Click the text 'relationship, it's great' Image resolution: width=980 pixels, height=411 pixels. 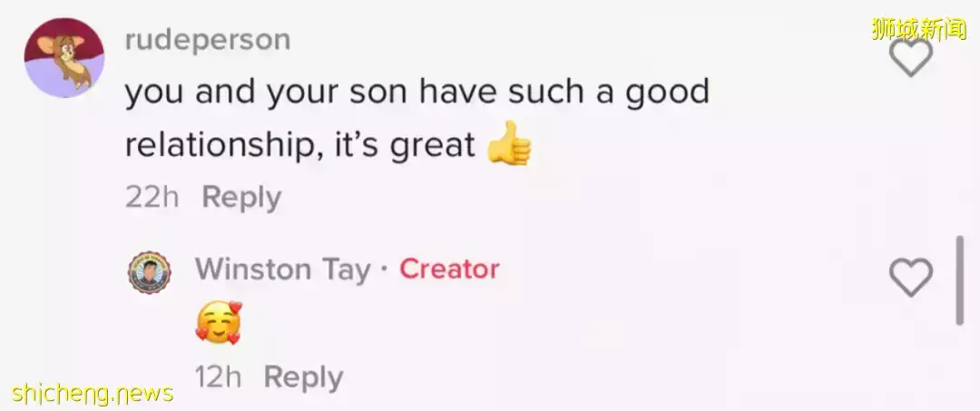[300, 146]
